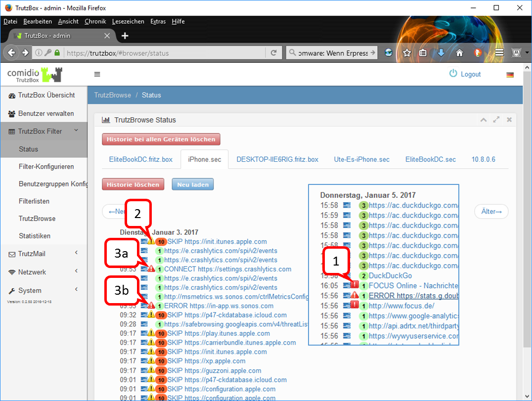Open Statistiken in the sidebar

point(35,236)
